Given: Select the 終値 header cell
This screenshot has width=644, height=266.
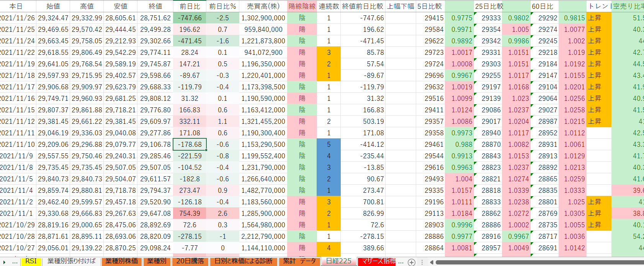Looking at the screenshot, I should click(155, 6).
